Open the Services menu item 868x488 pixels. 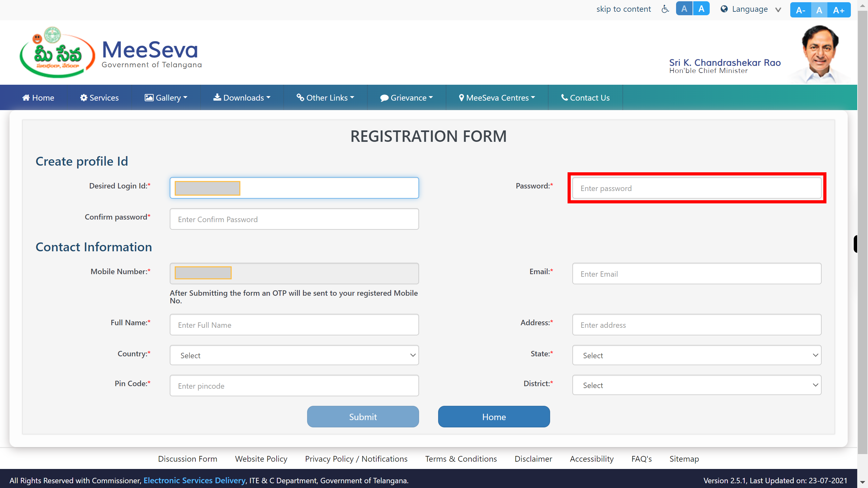(x=99, y=98)
